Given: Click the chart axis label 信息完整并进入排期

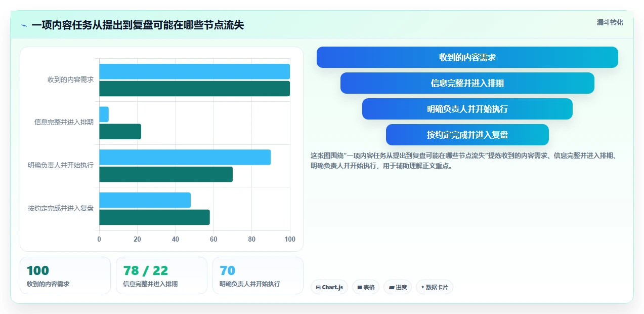Looking at the screenshot, I should [64, 122].
